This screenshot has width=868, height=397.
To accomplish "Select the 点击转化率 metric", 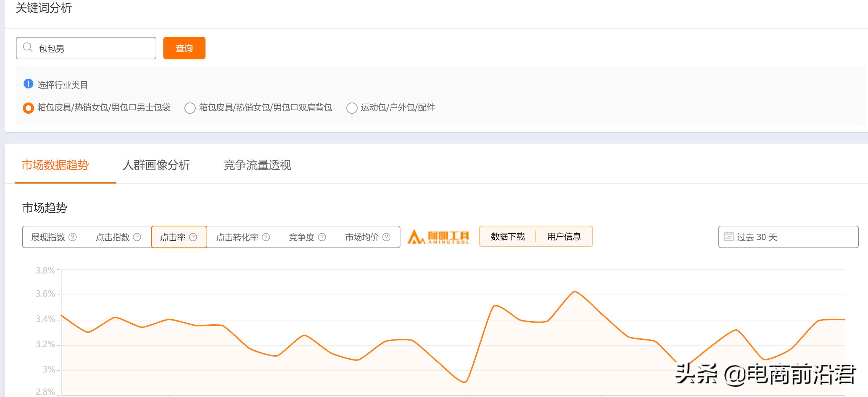I will pos(237,237).
